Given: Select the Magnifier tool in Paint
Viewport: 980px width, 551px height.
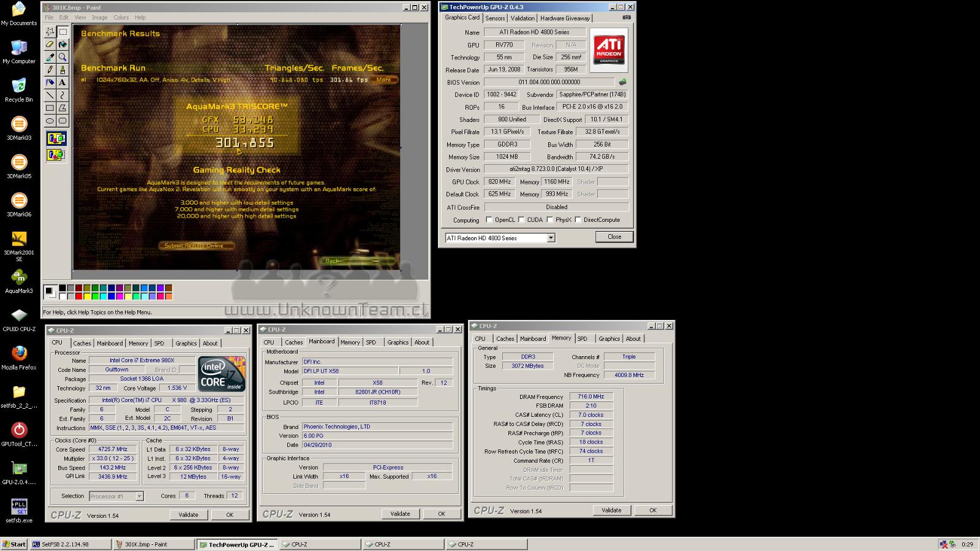Looking at the screenshot, I should coord(62,57).
